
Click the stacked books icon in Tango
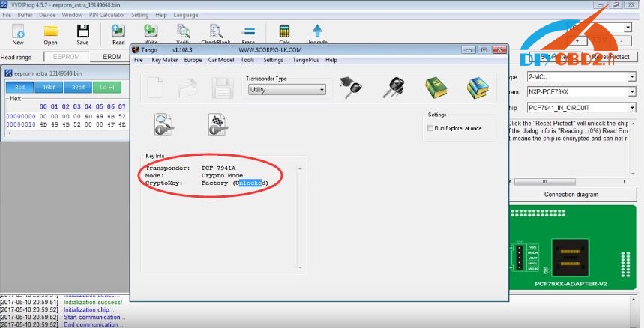click(477, 88)
